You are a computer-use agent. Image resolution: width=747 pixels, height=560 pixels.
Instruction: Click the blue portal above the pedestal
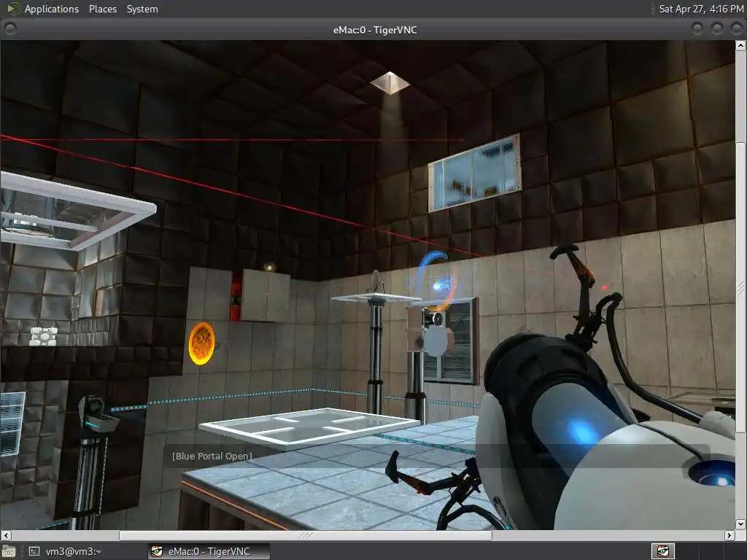(x=436, y=282)
